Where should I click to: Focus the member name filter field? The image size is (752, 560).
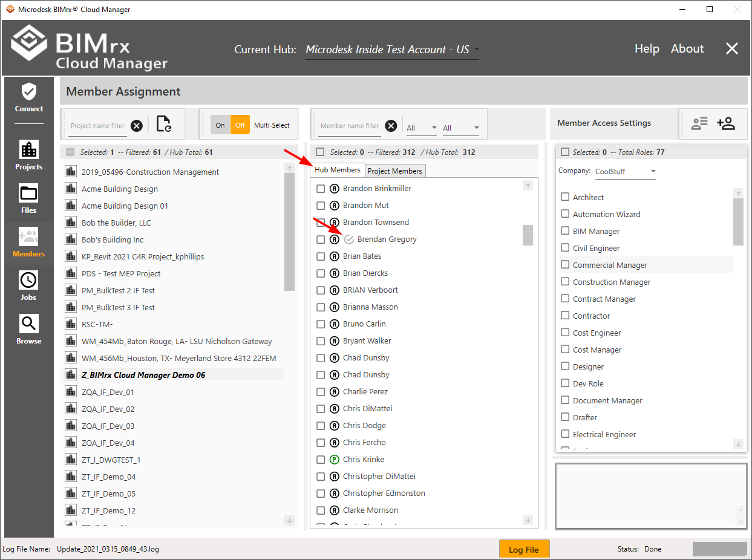pos(350,126)
